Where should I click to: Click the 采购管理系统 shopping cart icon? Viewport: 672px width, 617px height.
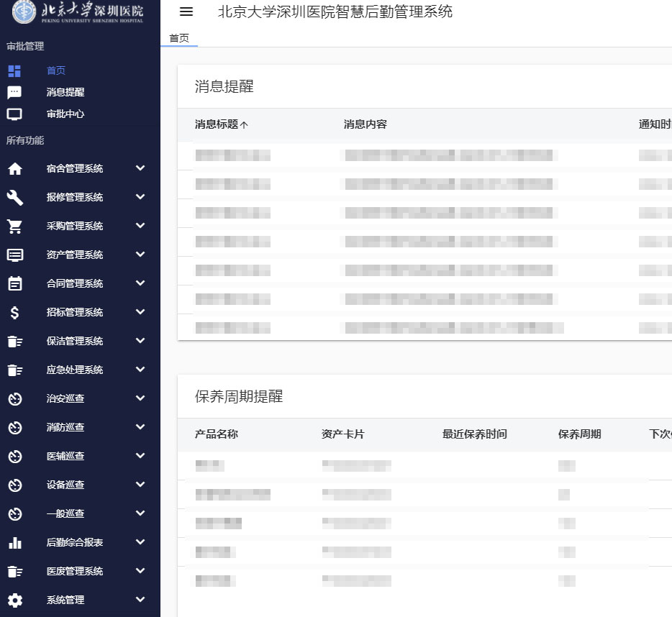[x=14, y=226]
